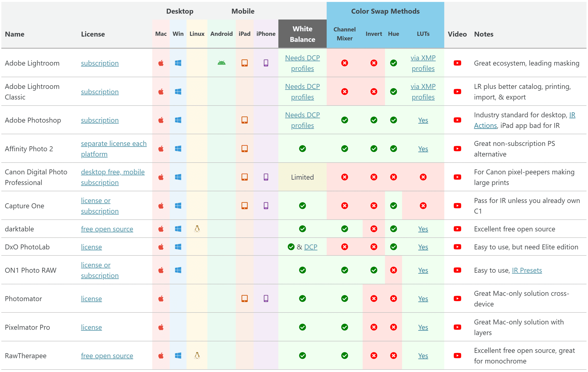Click the 'LUTs' column header
588x372 pixels.
click(423, 34)
